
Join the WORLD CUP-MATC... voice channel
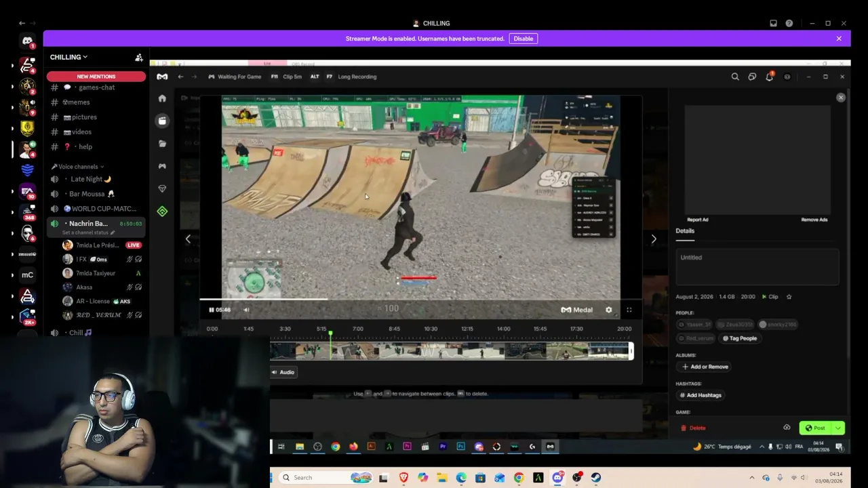point(96,209)
